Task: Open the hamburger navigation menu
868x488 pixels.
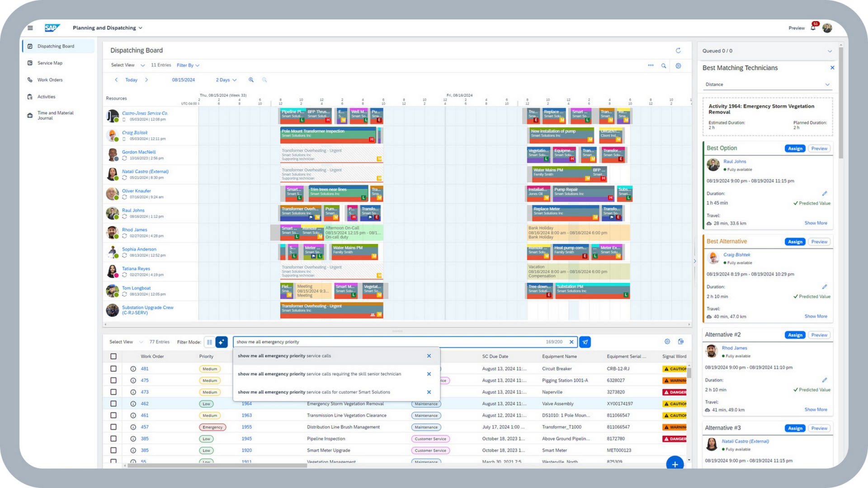Action: click(30, 28)
